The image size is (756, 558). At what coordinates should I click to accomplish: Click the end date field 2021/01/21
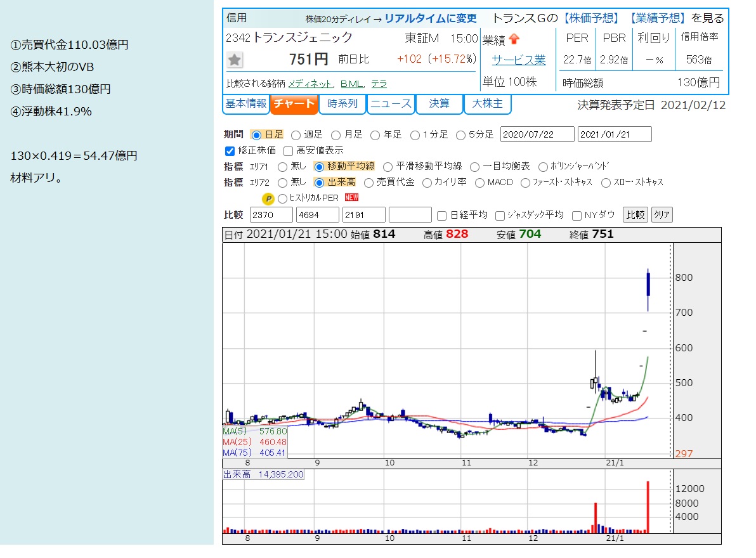coord(615,134)
